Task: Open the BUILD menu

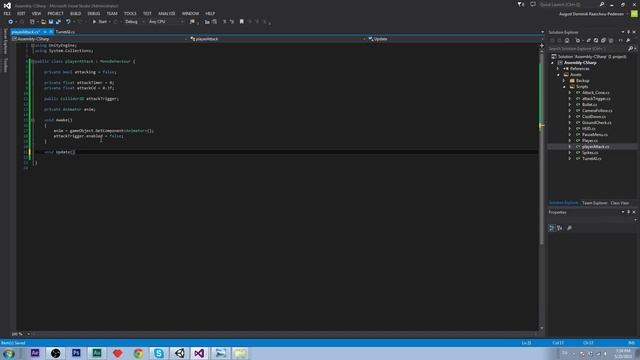Action: [76, 13]
